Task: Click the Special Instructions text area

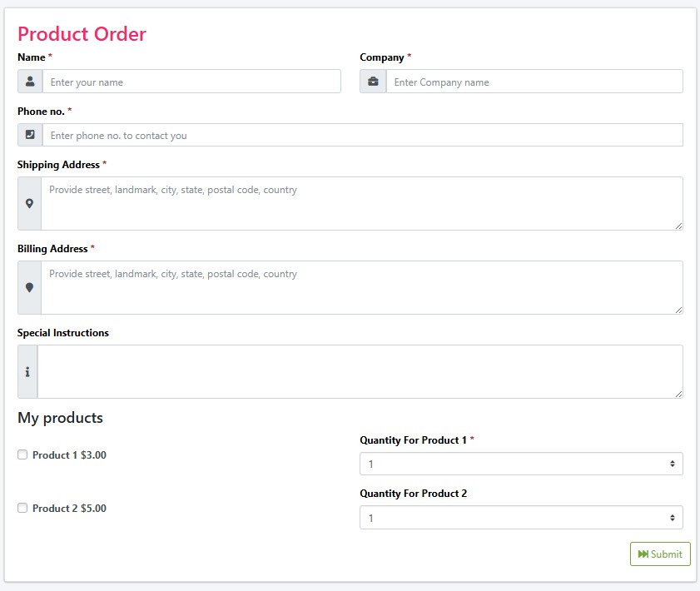Action: tap(360, 372)
